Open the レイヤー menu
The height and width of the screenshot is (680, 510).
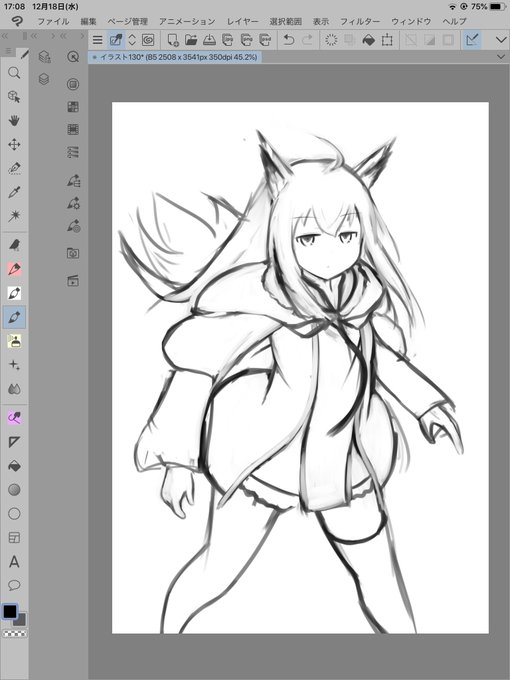pyautogui.click(x=242, y=21)
